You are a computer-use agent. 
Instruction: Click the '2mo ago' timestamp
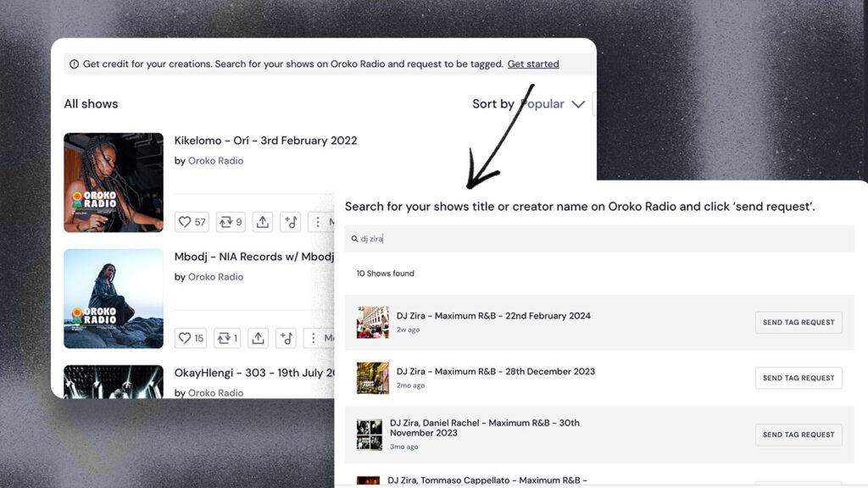(410, 385)
